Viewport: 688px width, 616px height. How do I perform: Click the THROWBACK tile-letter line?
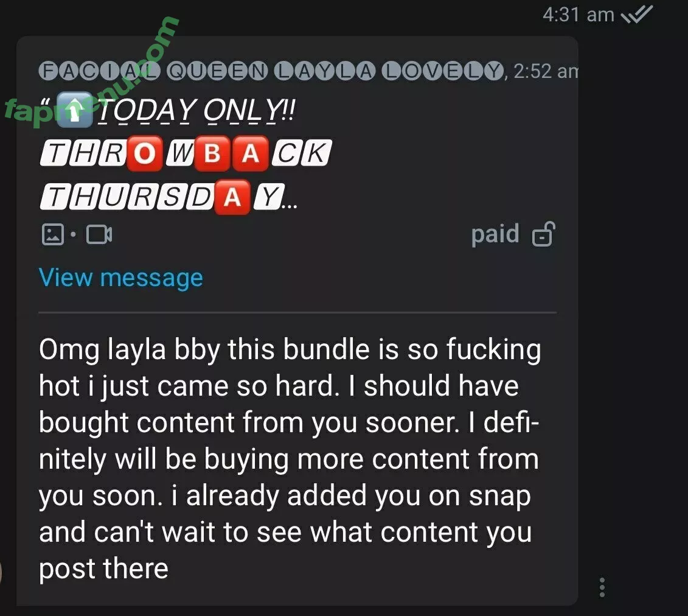pyautogui.click(x=186, y=153)
